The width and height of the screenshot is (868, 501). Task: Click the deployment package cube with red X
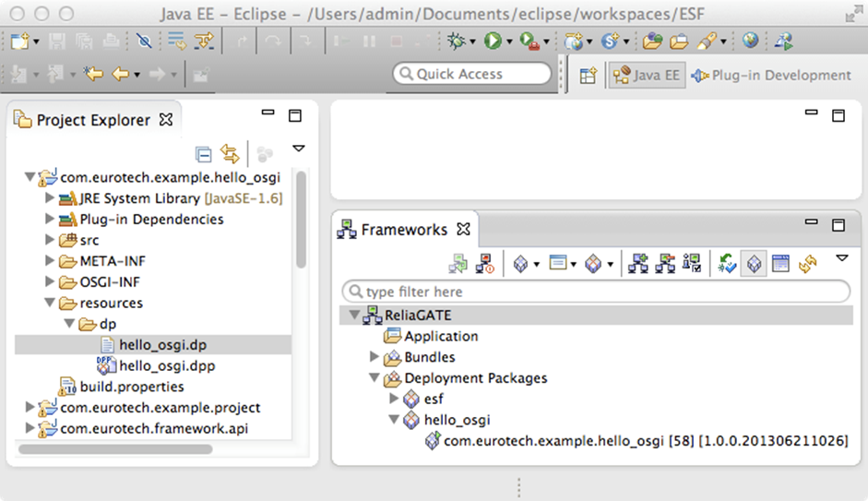(x=593, y=264)
